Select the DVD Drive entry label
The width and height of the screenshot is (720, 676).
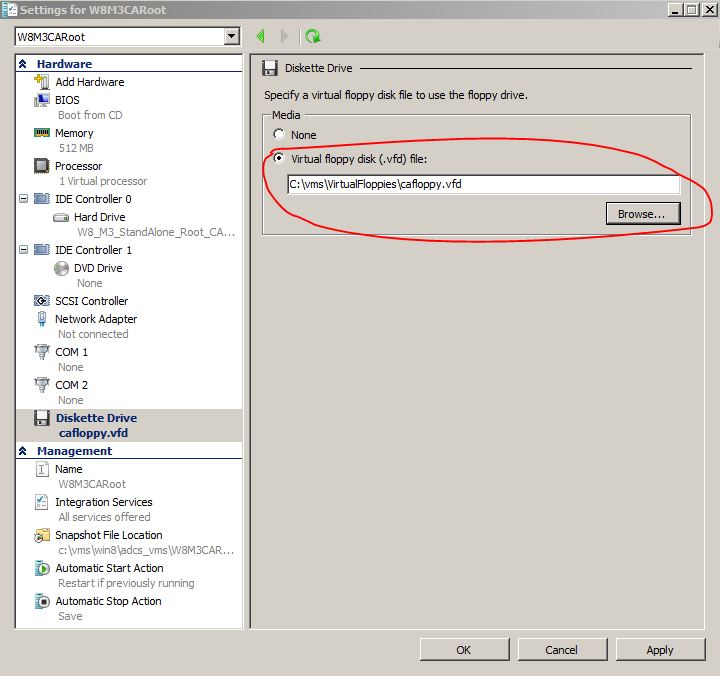tap(98, 268)
